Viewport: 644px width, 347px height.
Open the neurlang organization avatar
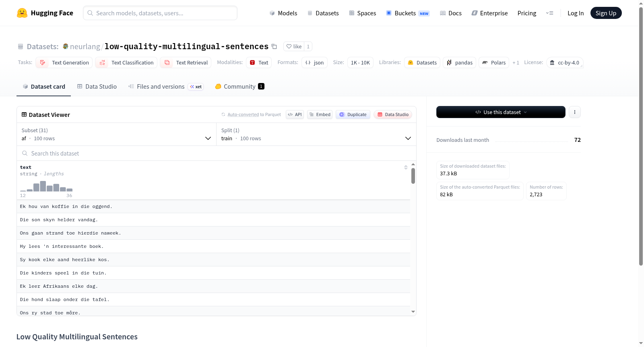[x=66, y=46]
